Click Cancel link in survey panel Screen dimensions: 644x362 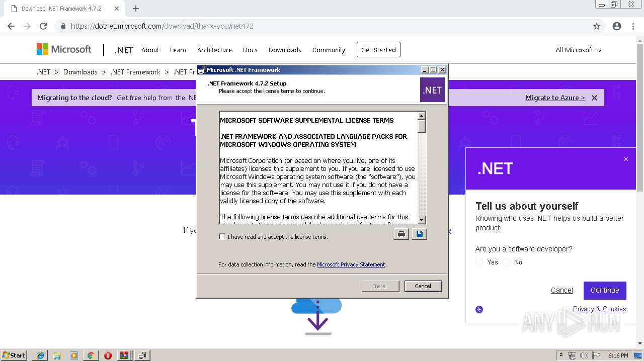(x=562, y=290)
